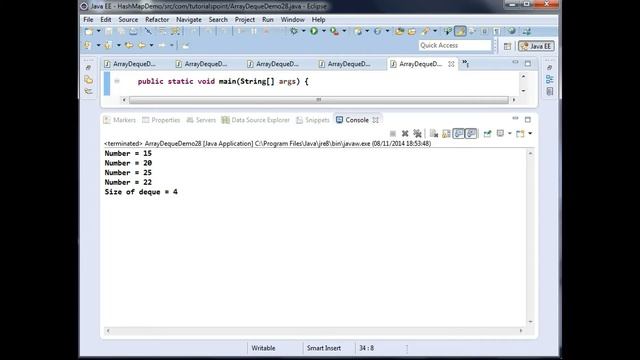This screenshot has height=360, width=640.
Task: Click the green Run button
Action: (314, 31)
